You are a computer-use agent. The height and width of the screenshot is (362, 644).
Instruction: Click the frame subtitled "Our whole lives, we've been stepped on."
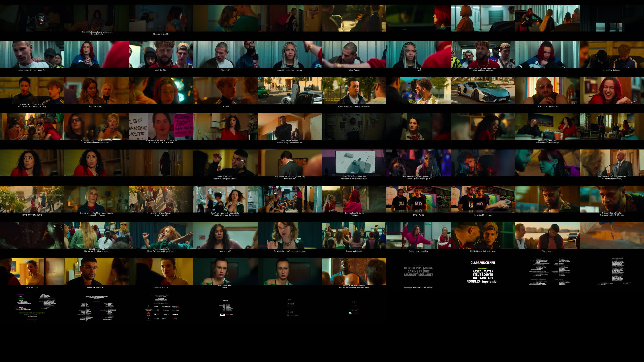[290, 235]
